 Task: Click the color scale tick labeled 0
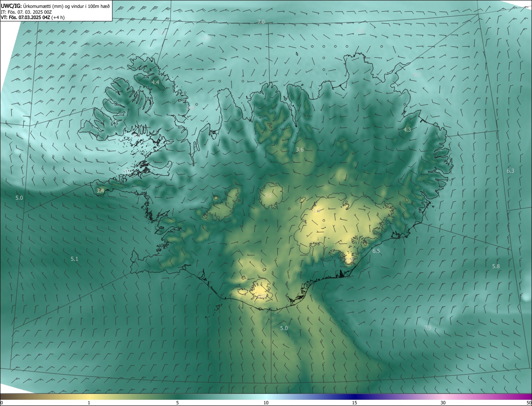[2, 403]
